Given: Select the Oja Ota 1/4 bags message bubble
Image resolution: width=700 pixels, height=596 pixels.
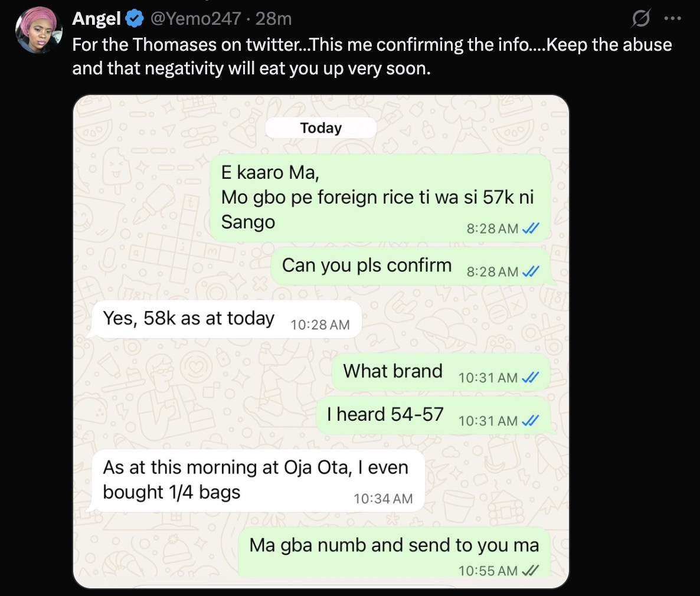Looking at the screenshot, I should [x=258, y=480].
